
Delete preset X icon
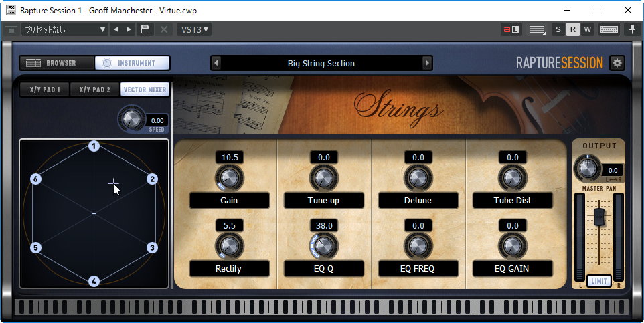(x=163, y=29)
